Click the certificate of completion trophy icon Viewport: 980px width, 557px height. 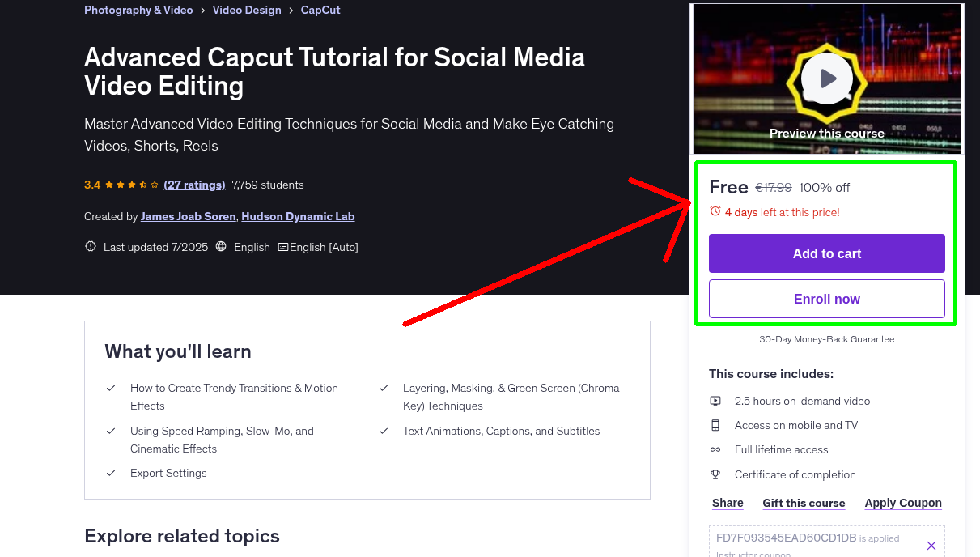(715, 474)
